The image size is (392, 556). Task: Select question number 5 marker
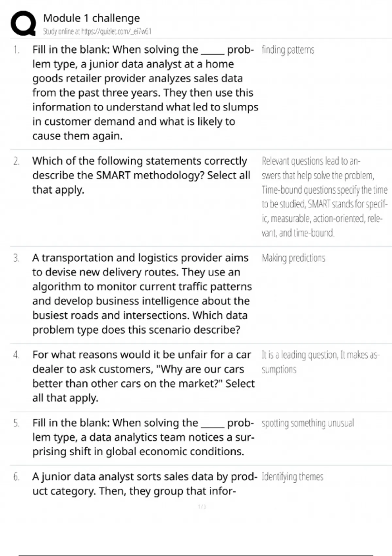pos(16,423)
